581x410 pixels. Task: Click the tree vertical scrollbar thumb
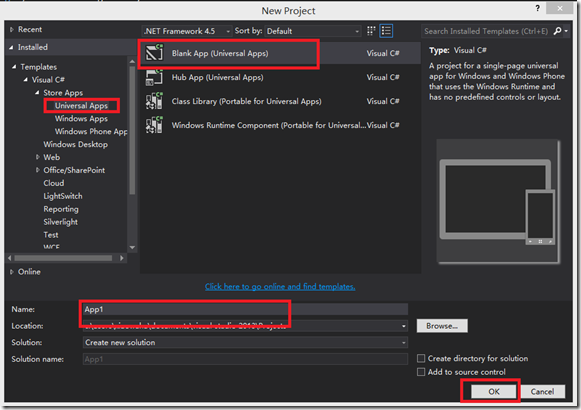click(132, 130)
